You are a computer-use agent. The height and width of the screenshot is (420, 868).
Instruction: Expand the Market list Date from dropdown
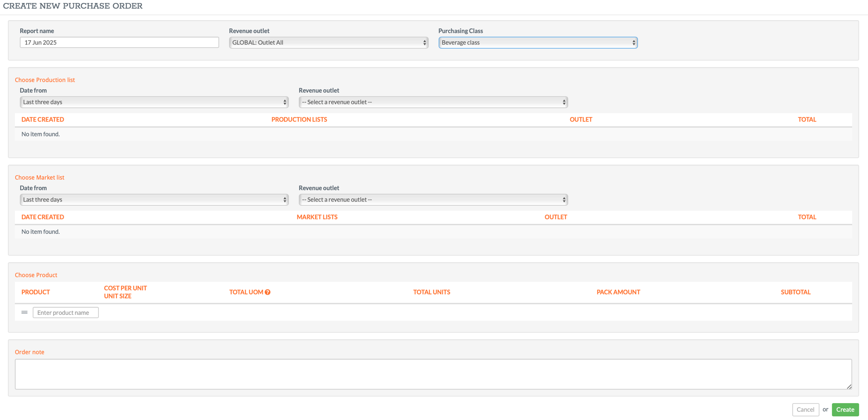coord(154,199)
